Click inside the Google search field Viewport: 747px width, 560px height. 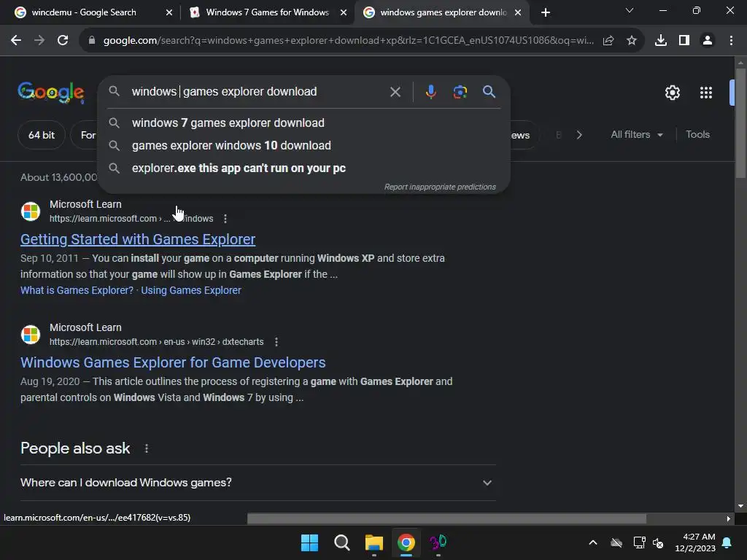(x=258, y=91)
